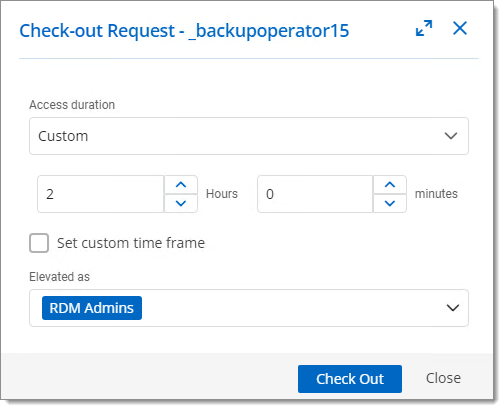Focus the minutes number field
The image size is (504, 410).
pos(315,194)
